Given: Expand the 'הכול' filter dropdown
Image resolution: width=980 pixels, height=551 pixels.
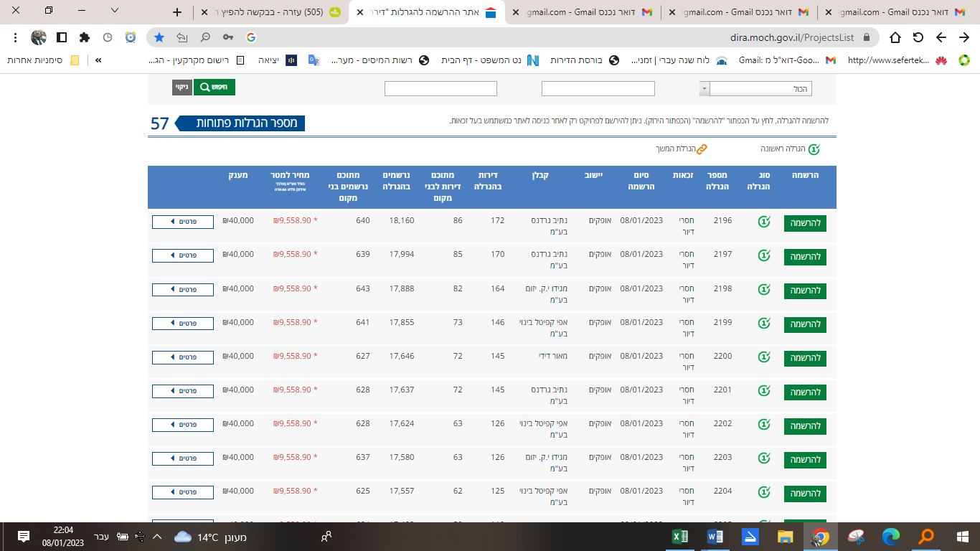Looking at the screenshot, I should coord(704,88).
